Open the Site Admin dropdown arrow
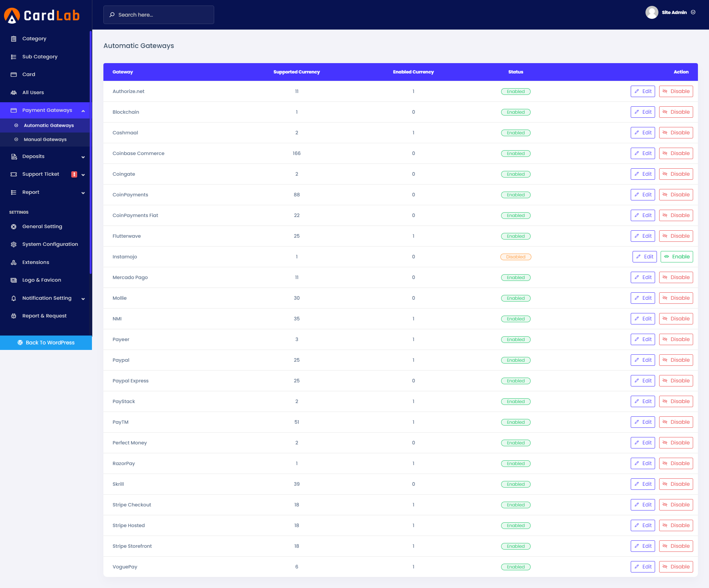Image resolution: width=709 pixels, height=588 pixels. click(x=693, y=13)
